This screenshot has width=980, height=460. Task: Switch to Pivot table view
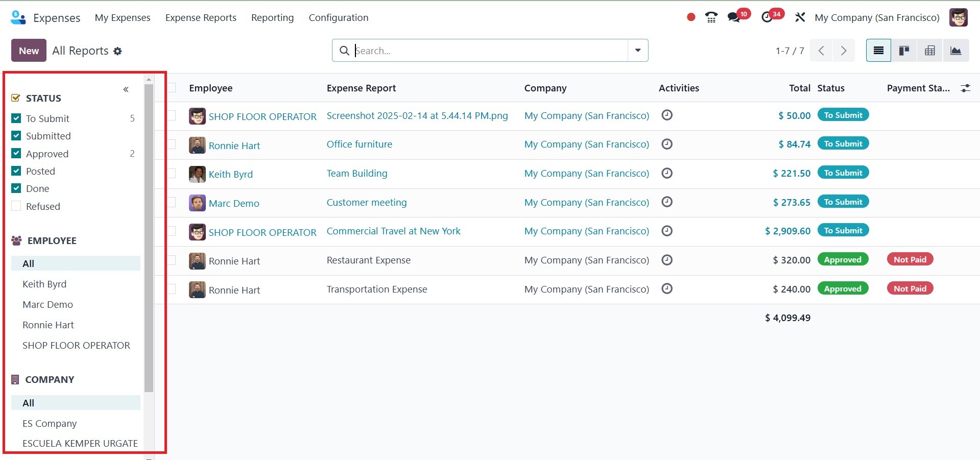930,51
